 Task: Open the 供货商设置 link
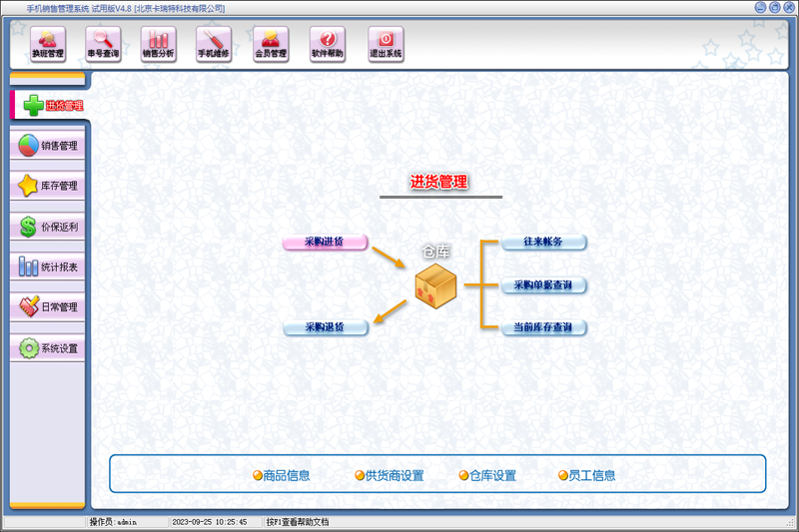pos(390,475)
